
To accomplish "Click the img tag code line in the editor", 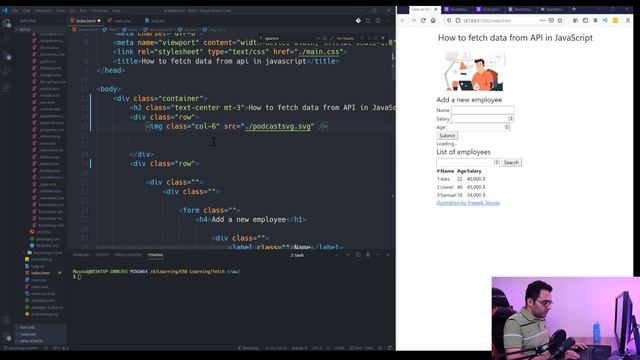I will tap(237, 127).
